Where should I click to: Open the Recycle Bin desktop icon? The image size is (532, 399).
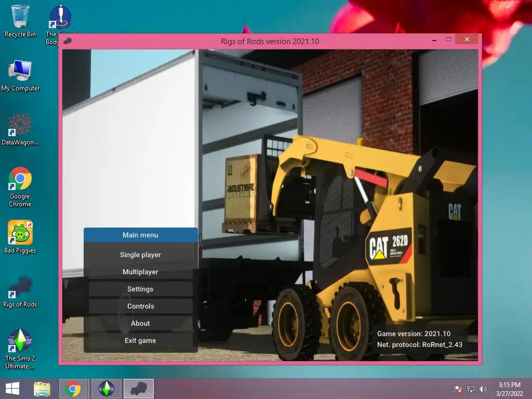(x=20, y=21)
